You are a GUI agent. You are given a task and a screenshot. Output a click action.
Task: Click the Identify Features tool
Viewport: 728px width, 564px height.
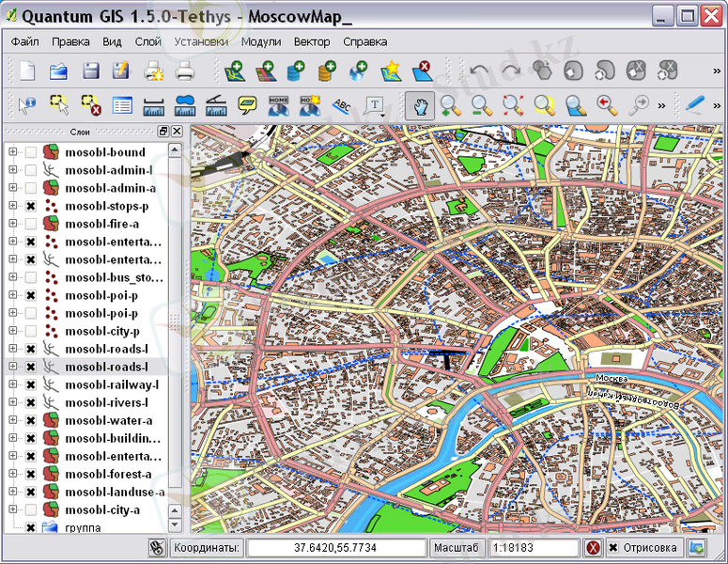click(26, 105)
